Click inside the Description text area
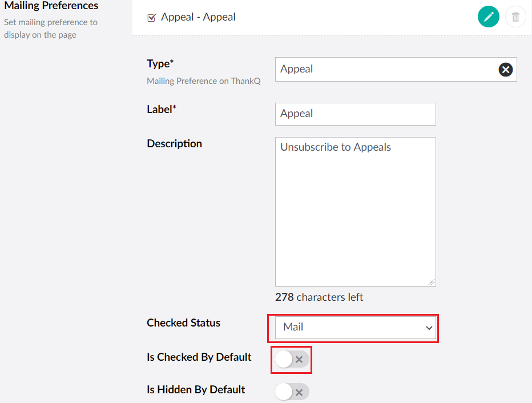 pos(355,211)
